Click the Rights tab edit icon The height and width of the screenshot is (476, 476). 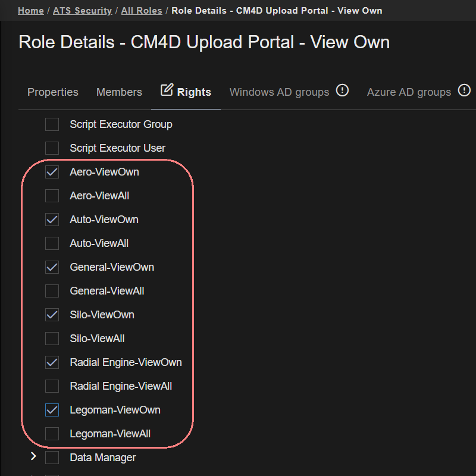click(x=167, y=90)
